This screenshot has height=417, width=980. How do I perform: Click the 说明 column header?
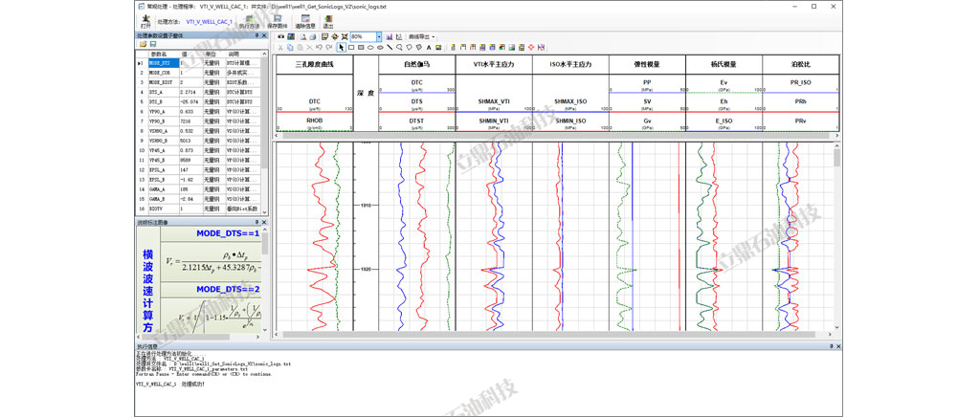pyautogui.click(x=242, y=55)
